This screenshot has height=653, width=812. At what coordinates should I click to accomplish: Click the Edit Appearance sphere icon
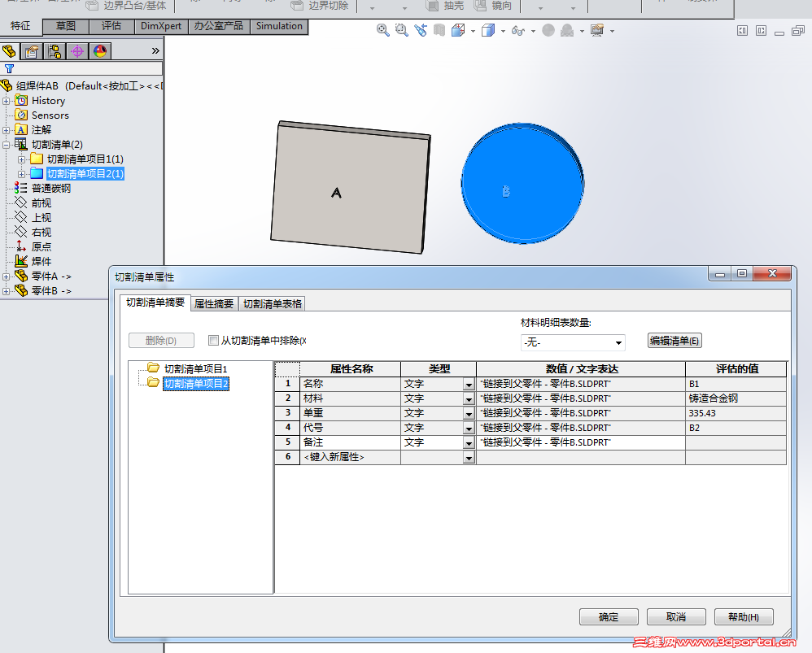coord(548,31)
